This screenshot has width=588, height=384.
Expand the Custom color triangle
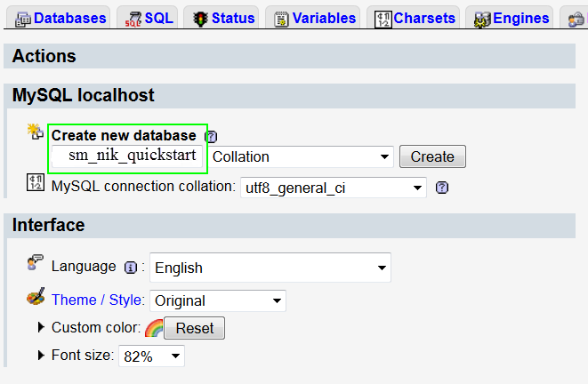(x=41, y=327)
